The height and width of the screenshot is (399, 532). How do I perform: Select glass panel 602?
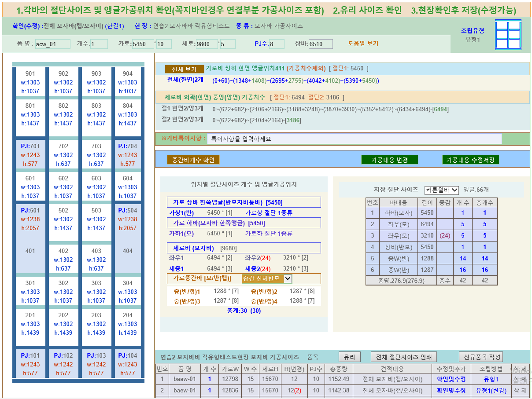pos(63,187)
